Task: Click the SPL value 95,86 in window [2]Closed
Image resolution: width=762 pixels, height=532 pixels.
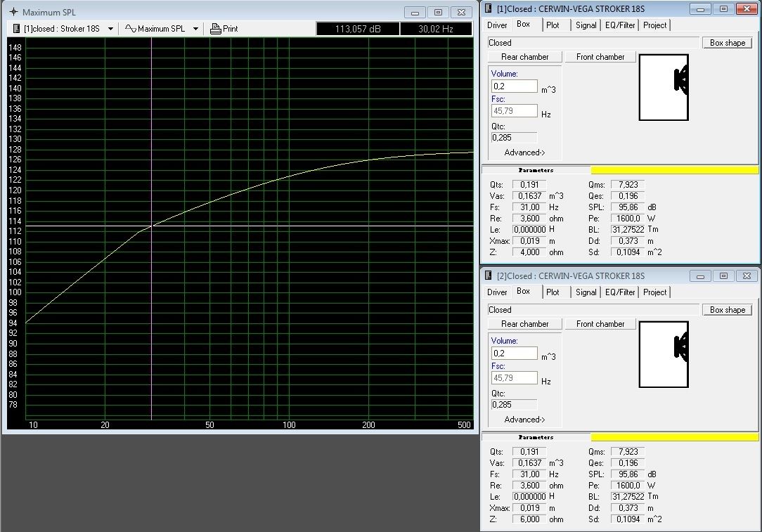Action: click(628, 474)
